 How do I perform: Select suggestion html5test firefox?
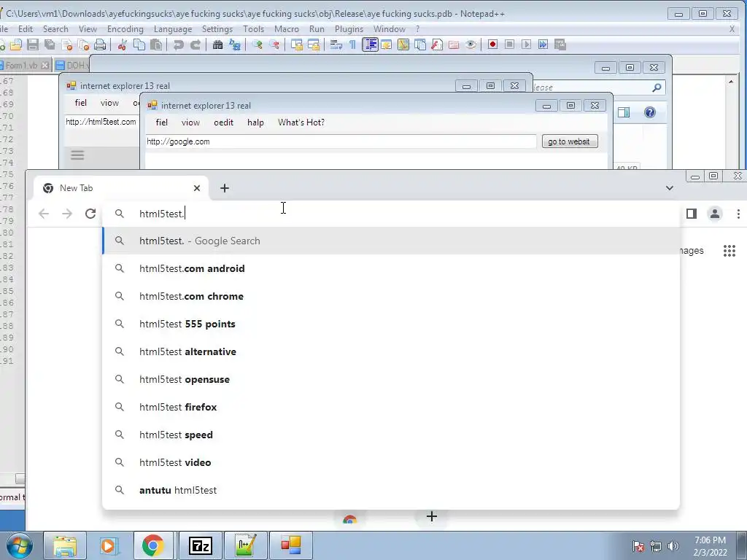(x=391, y=407)
